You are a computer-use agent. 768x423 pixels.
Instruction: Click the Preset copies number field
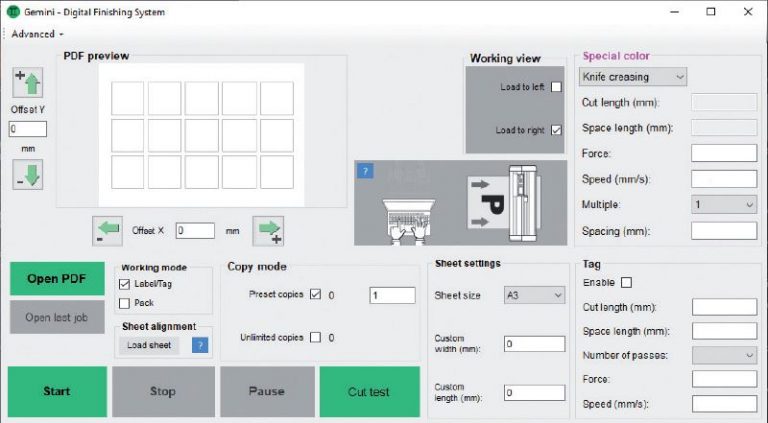[391, 296]
